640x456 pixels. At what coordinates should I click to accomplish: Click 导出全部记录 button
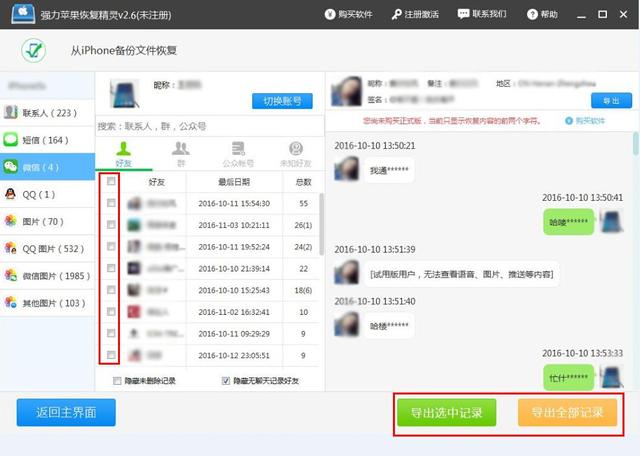point(567,412)
